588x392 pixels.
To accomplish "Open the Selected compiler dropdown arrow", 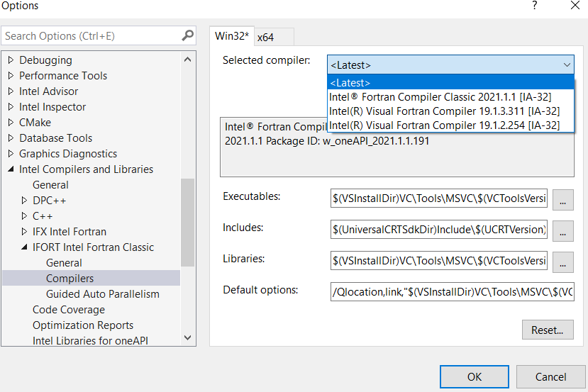I will pos(567,65).
